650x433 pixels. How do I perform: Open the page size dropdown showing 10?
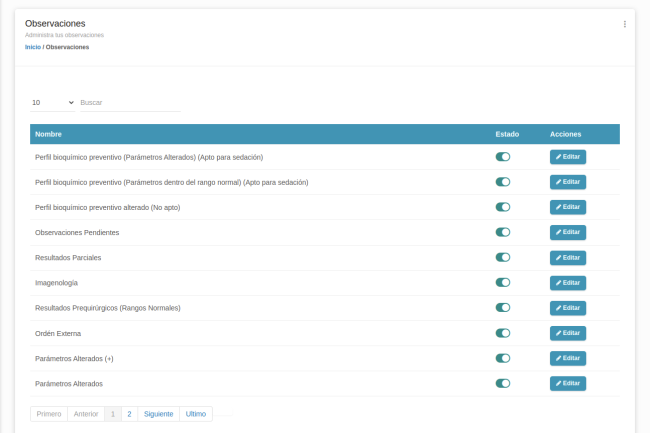(x=52, y=102)
